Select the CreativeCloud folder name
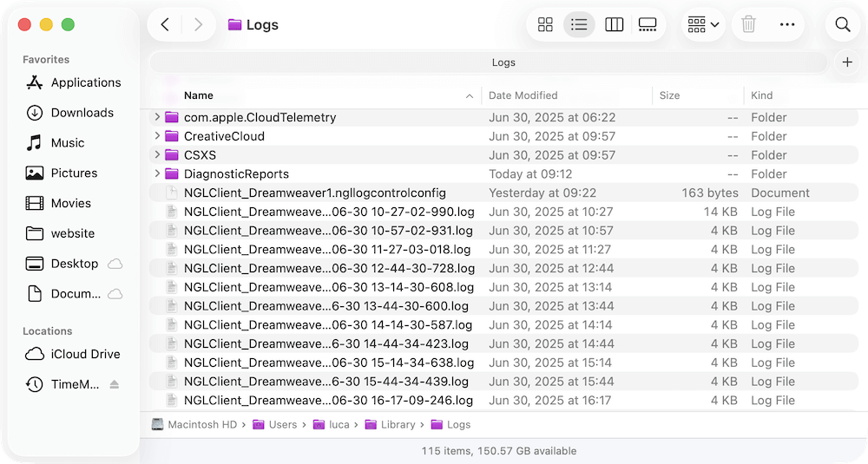The height and width of the screenshot is (464, 868). coord(224,136)
